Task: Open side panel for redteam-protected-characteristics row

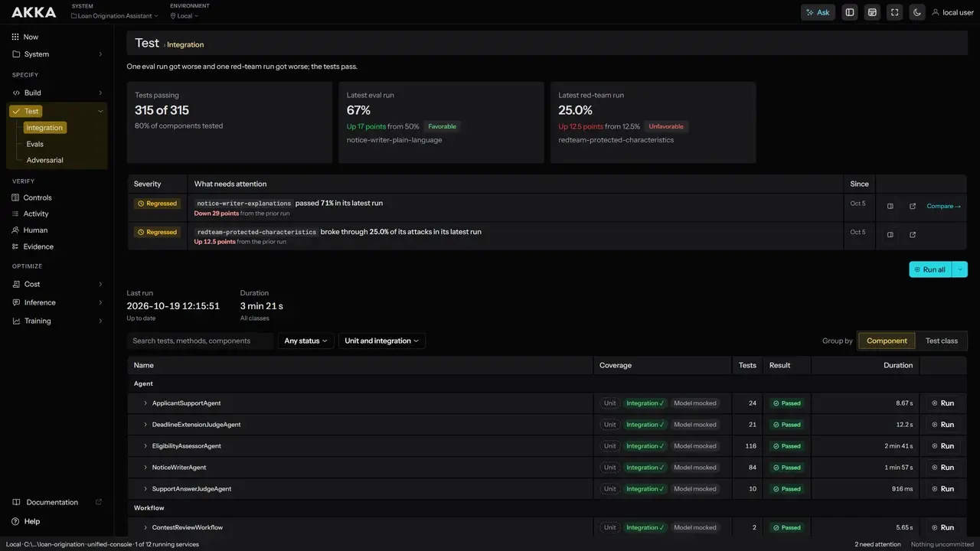Action: [x=890, y=235]
